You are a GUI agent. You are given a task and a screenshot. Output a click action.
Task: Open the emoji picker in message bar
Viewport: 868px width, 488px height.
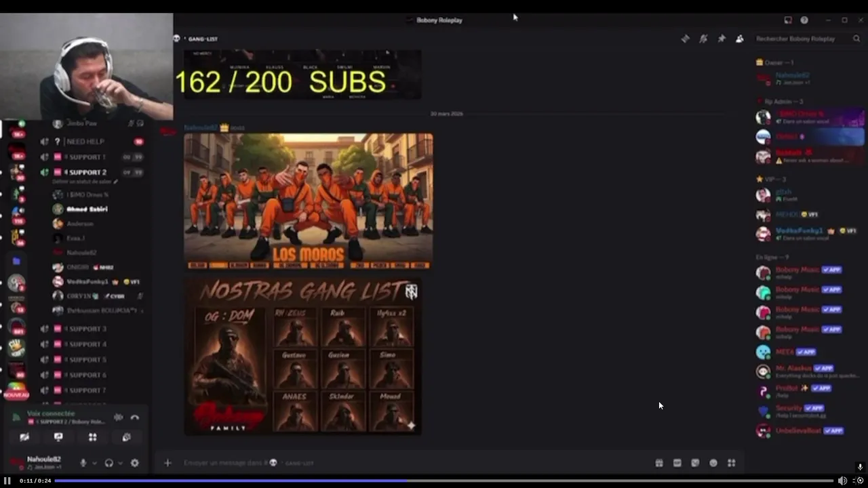(x=713, y=463)
